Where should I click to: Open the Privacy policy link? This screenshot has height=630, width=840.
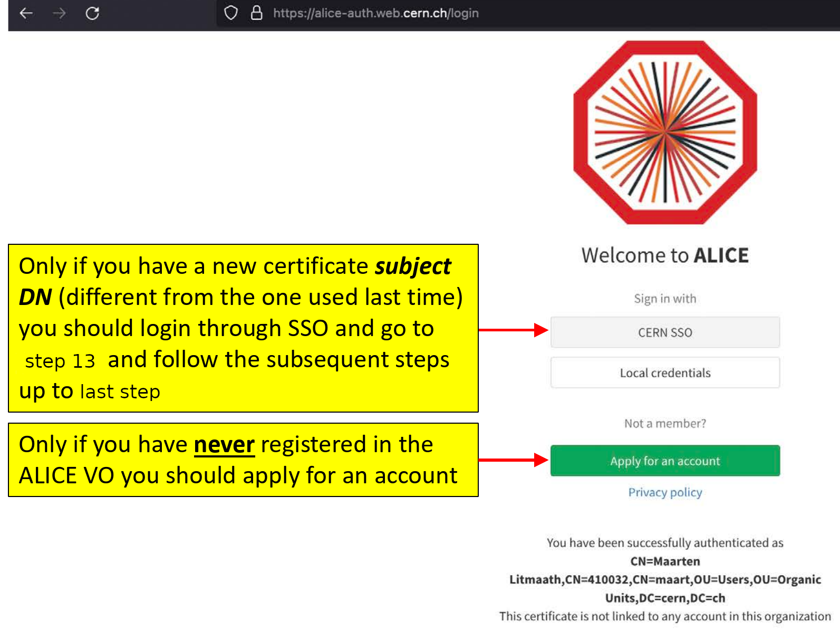tap(665, 492)
